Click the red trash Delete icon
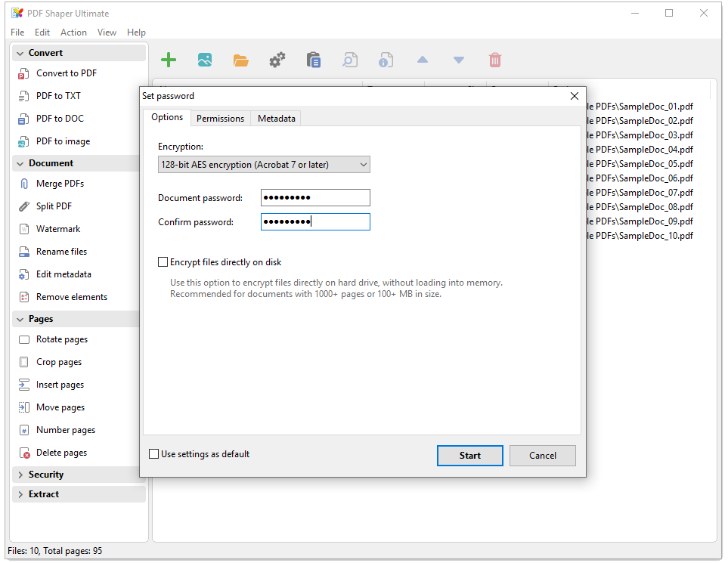 pyautogui.click(x=495, y=60)
